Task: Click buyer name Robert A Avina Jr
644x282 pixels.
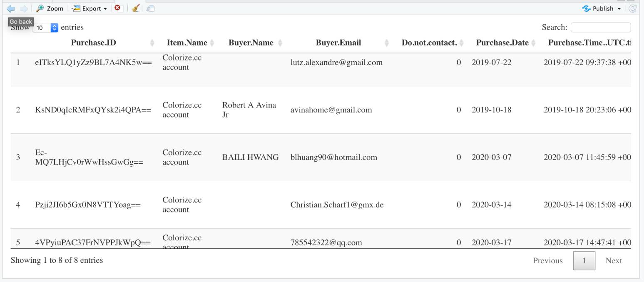Action: 249,110
